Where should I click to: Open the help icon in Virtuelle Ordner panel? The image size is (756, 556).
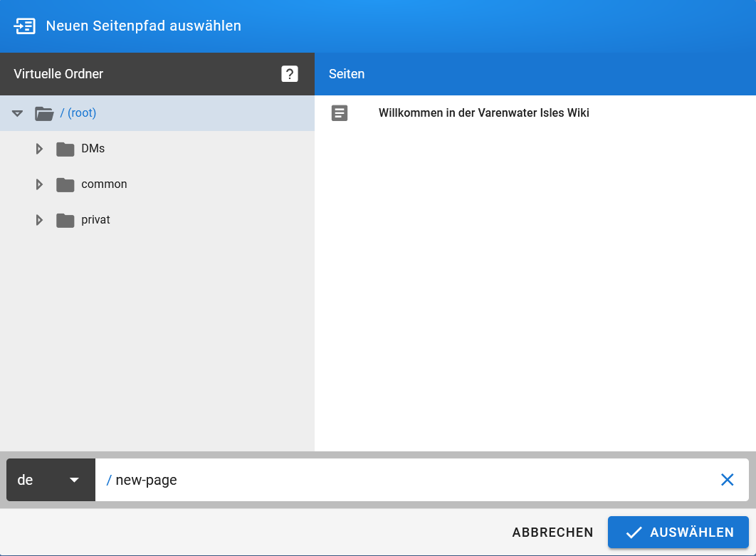tap(289, 73)
